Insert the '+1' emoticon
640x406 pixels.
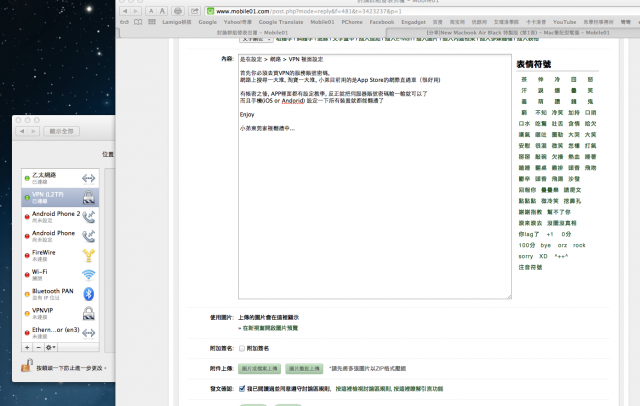tap(550, 234)
